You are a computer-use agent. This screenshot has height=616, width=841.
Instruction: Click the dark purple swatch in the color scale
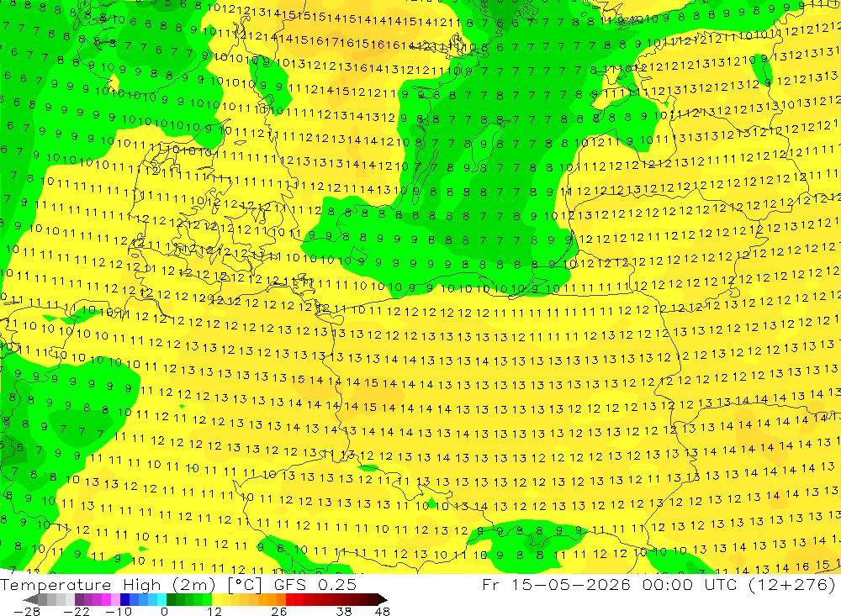click(x=79, y=599)
